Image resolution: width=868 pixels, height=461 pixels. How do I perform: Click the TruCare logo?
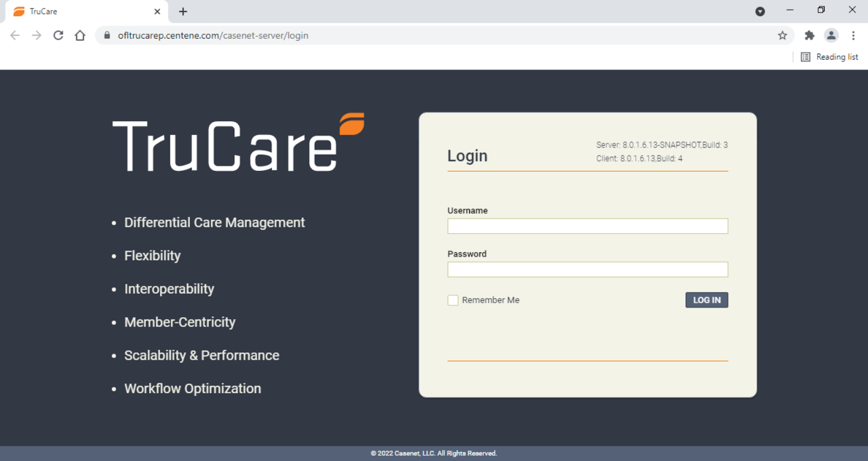click(238, 143)
